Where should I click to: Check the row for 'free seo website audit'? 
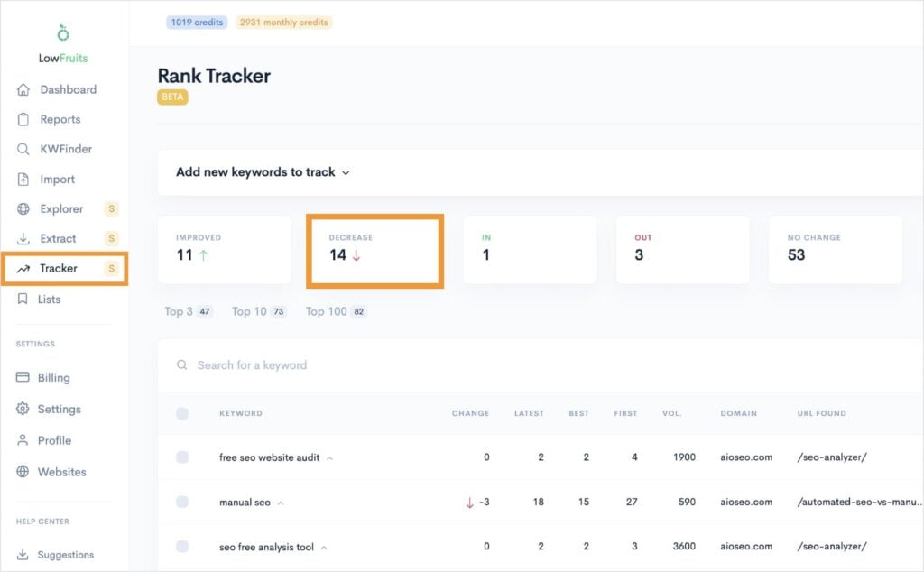pos(183,457)
